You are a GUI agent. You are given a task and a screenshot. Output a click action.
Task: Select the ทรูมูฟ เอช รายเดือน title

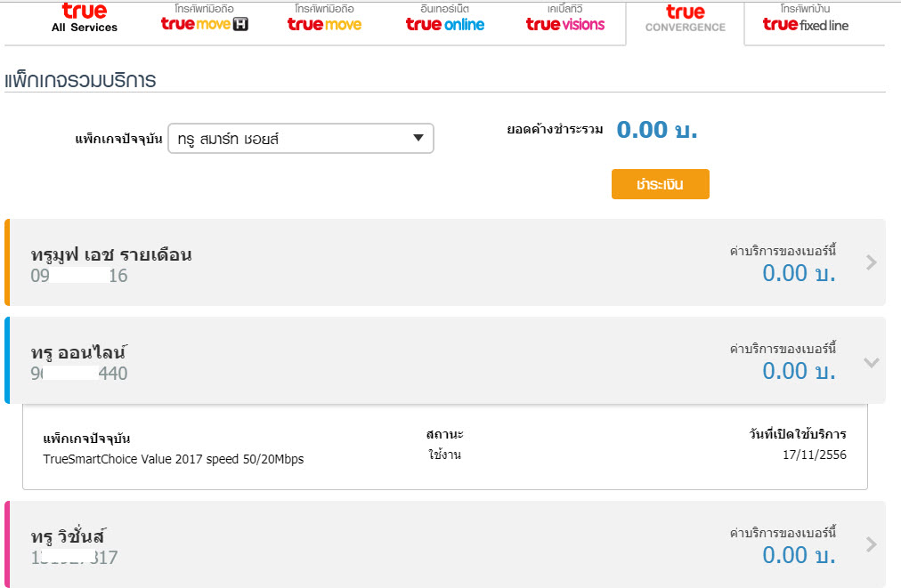[x=111, y=254]
